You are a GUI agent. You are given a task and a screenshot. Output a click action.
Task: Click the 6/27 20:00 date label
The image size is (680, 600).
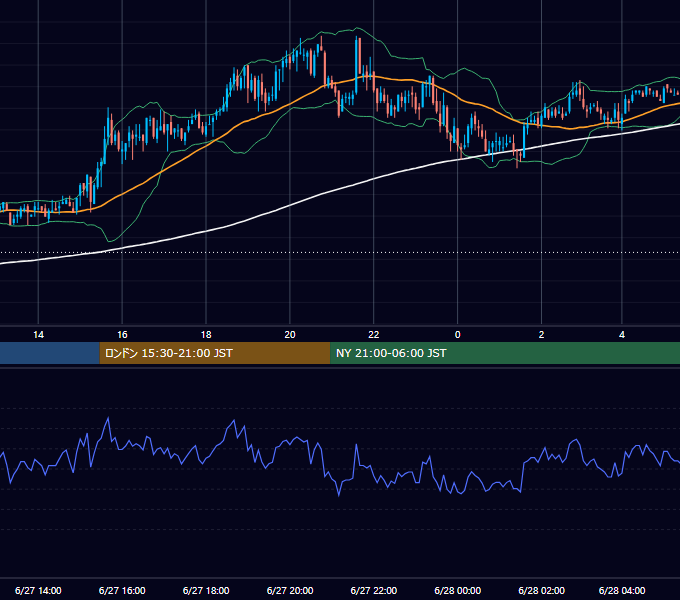point(290,590)
